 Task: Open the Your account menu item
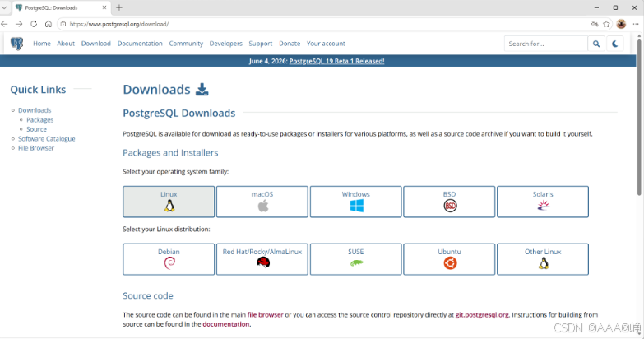click(326, 44)
